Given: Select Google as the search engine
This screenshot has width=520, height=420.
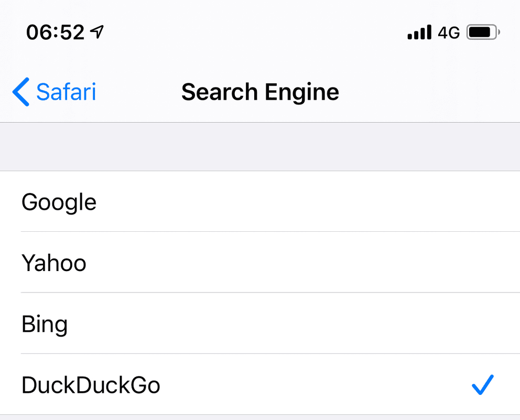Looking at the screenshot, I should (59, 202).
